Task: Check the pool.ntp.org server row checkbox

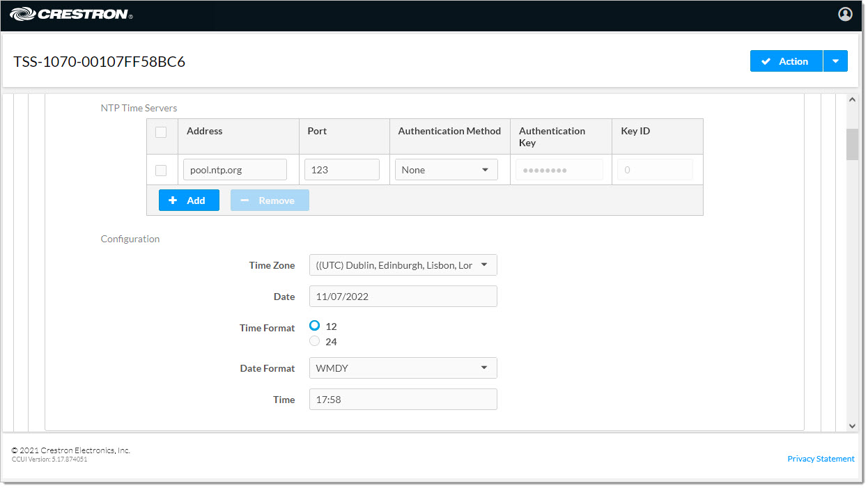Action: [x=161, y=170]
